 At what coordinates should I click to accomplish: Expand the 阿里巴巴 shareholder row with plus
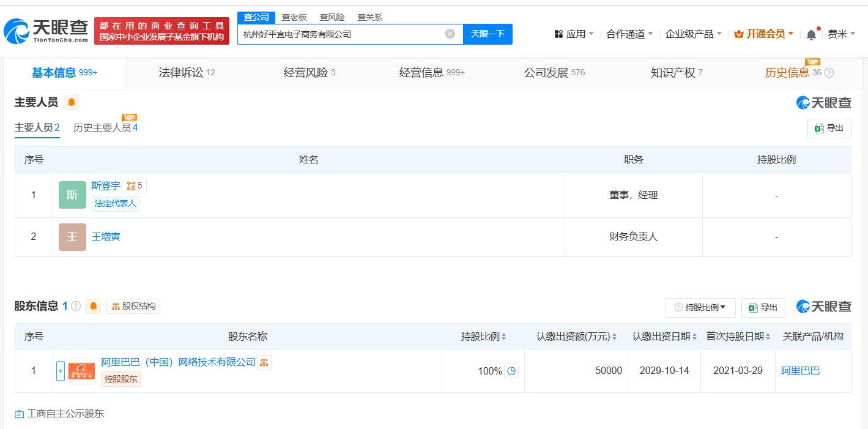point(61,371)
